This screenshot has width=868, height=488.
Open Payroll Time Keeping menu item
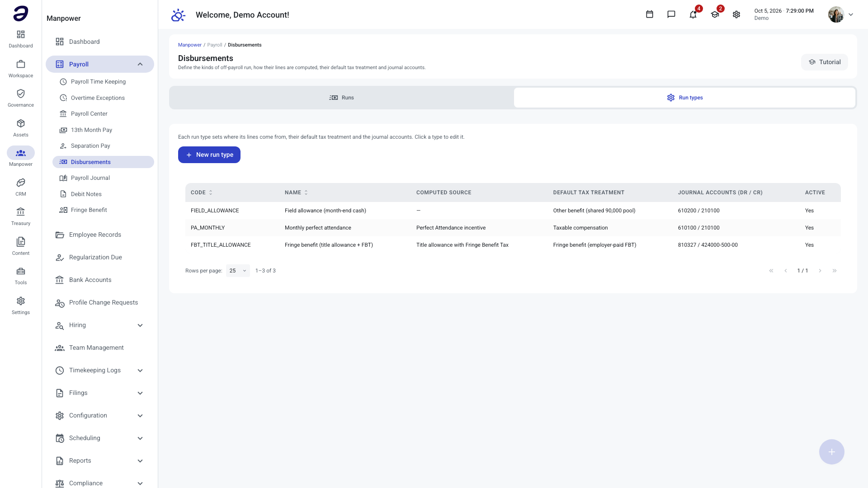click(103, 82)
